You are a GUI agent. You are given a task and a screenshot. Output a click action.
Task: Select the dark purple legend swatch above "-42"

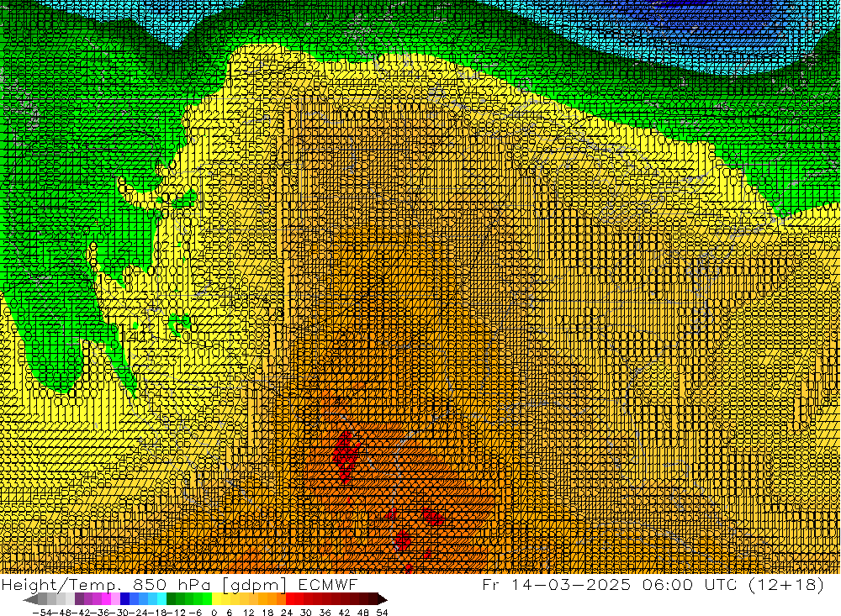(x=80, y=599)
